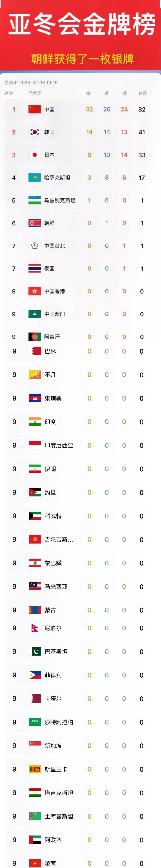Click the 沙特阿拉伯 flag icon
This screenshot has height=868, width=161.
point(35,722)
